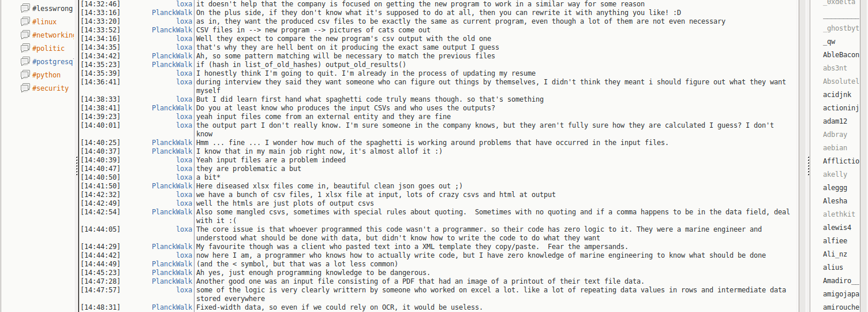Click the left pane divider handle
The width and height of the screenshot is (868, 312).
tap(77, 166)
